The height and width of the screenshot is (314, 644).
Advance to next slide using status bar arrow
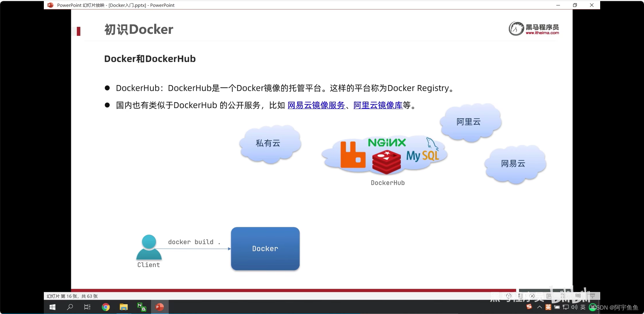coord(532,296)
